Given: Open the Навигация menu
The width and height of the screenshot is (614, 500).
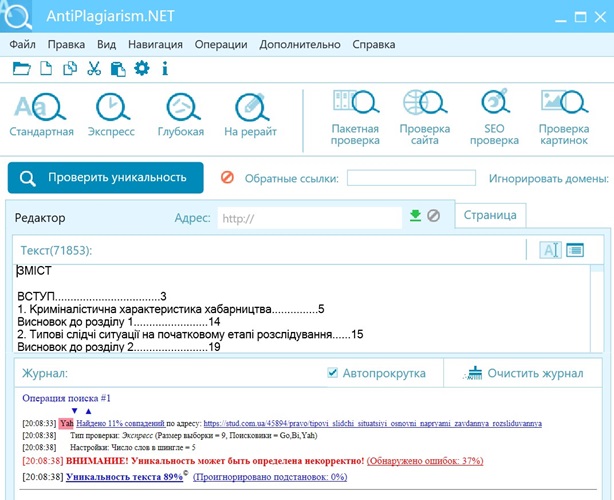Looking at the screenshot, I should coord(155,44).
